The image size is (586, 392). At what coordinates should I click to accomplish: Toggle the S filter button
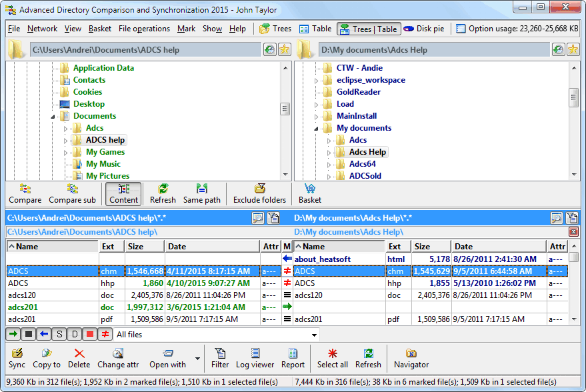click(59, 334)
